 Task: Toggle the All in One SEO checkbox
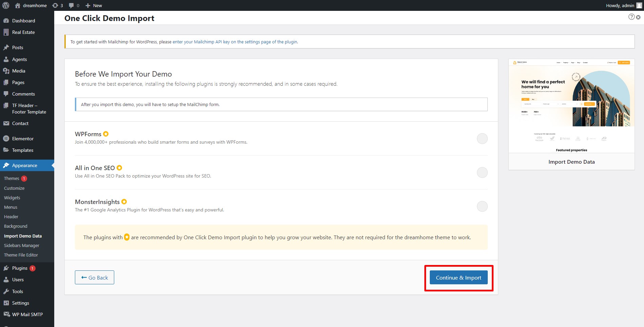click(482, 172)
